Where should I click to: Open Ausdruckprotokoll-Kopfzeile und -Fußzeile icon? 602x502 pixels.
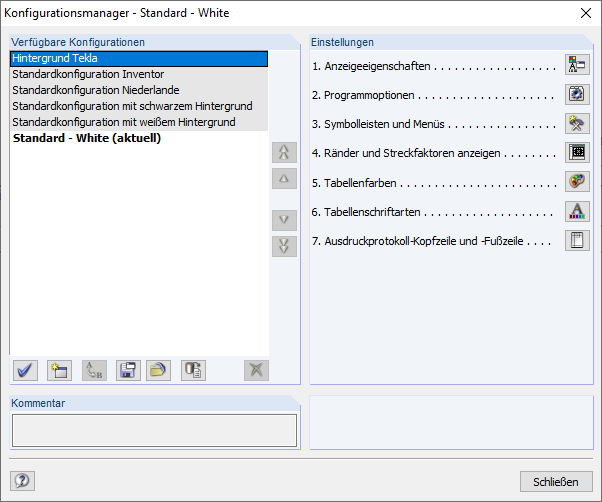[577, 240]
